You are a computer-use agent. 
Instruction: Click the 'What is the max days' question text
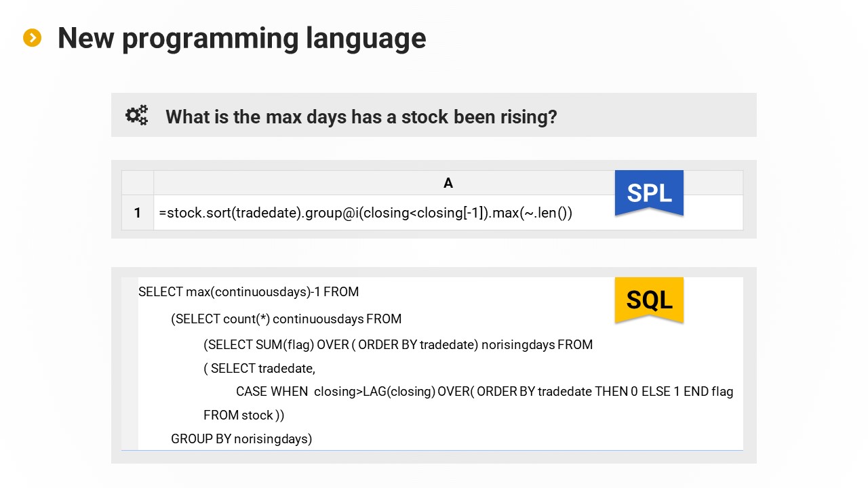[x=361, y=117]
